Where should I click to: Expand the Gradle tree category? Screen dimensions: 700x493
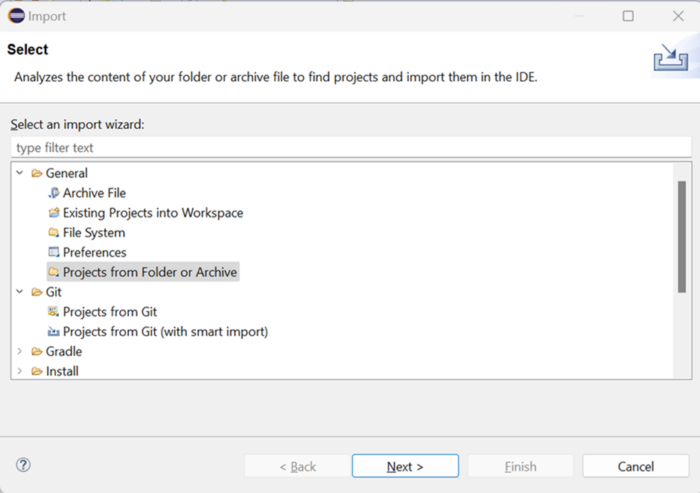tap(20, 352)
